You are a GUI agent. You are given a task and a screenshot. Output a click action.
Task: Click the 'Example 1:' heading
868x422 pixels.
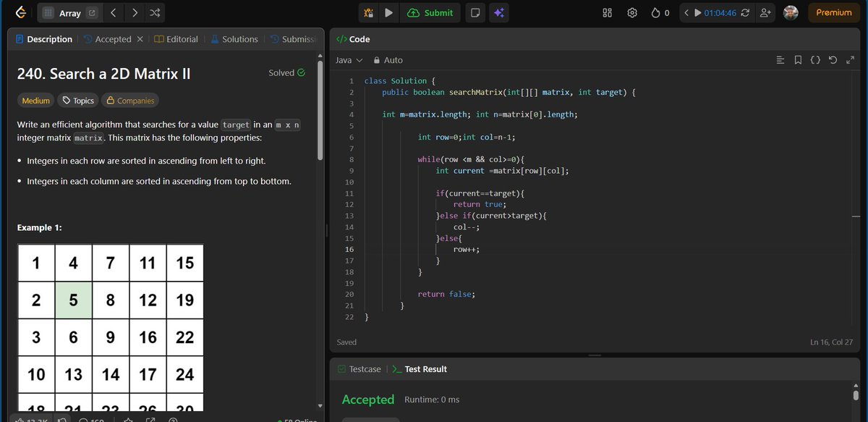pos(40,228)
